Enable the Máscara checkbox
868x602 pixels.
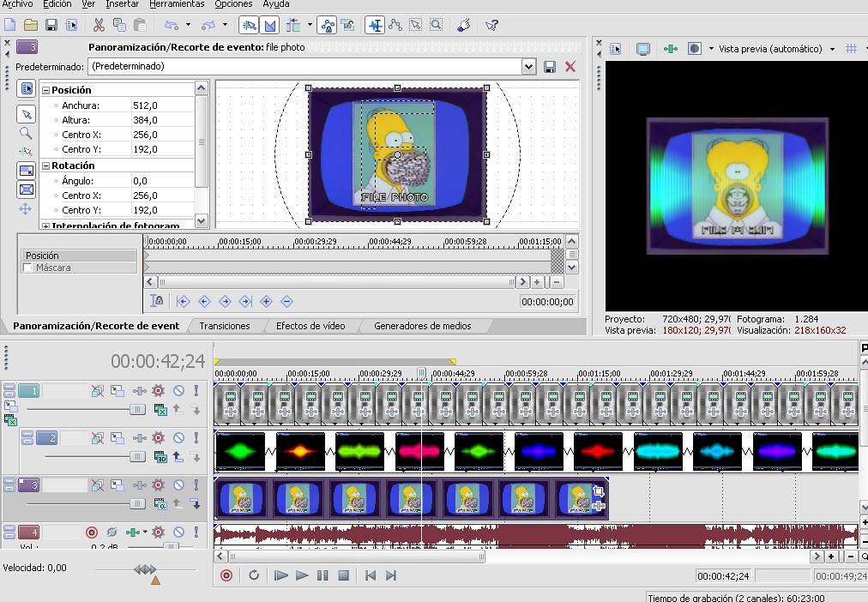pos(27,268)
